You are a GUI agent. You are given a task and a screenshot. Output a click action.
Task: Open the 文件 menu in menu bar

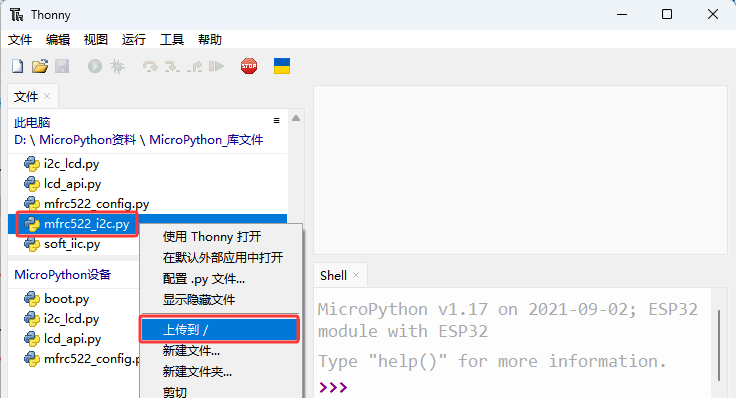pos(20,40)
